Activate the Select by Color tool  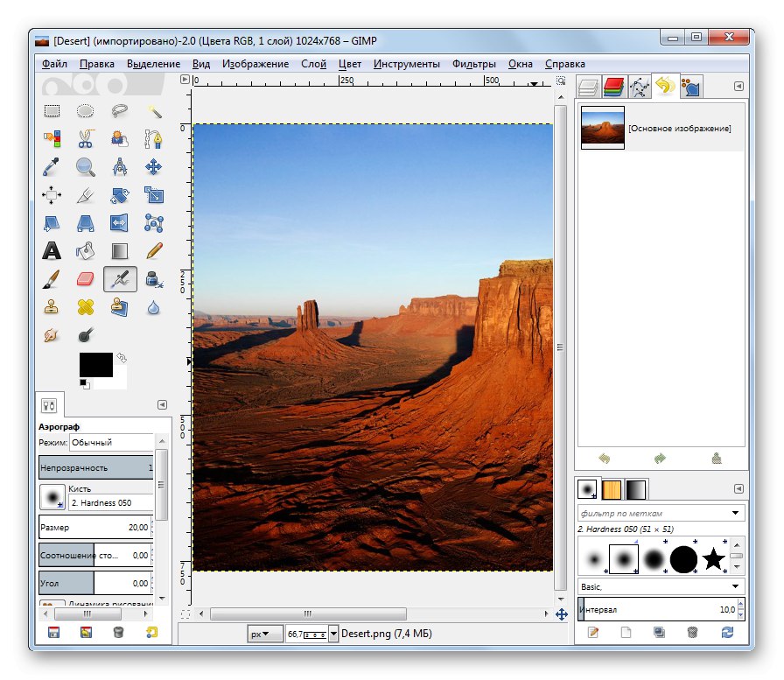pos(52,139)
